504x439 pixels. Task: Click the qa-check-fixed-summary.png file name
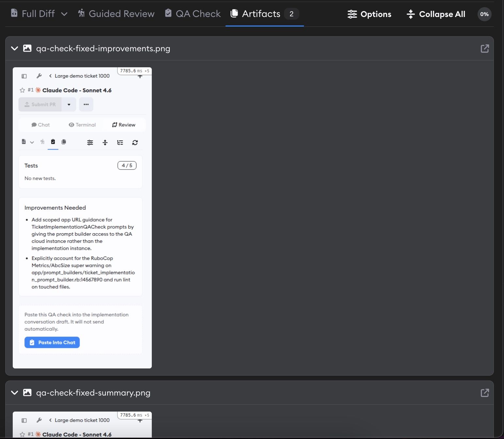tap(93, 393)
